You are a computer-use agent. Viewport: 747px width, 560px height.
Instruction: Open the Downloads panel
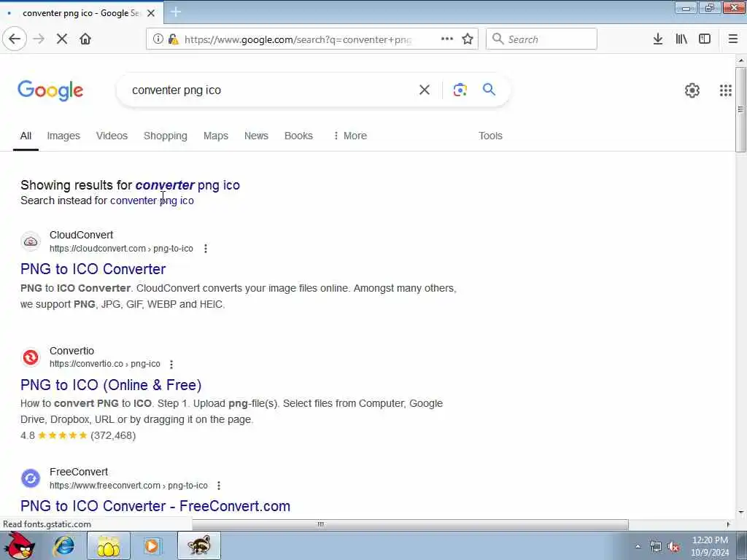[x=658, y=39]
